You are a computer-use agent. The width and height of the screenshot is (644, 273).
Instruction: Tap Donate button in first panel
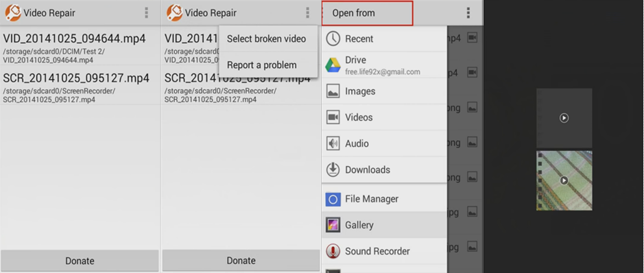(80, 261)
